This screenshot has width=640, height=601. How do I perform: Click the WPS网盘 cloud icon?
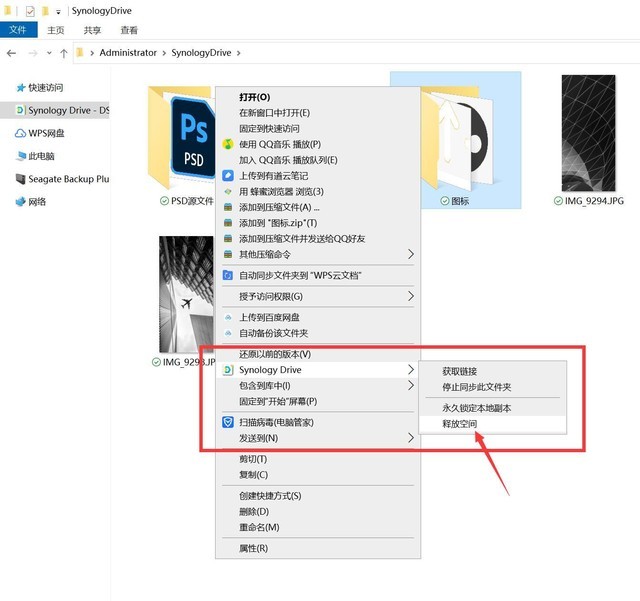[20, 133]
